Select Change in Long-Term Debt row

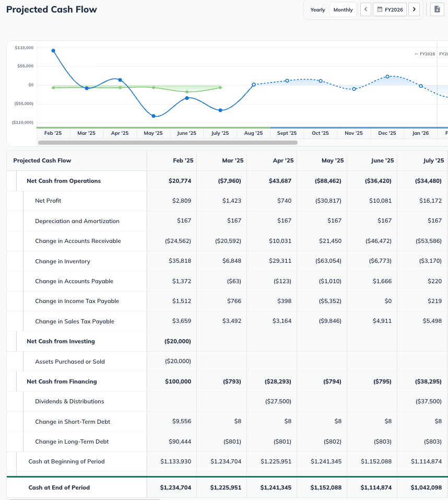[x=72, y=441]
